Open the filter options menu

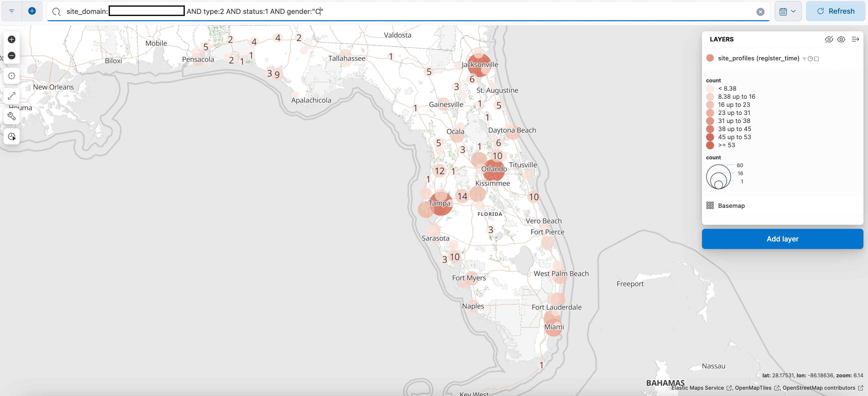11,11
